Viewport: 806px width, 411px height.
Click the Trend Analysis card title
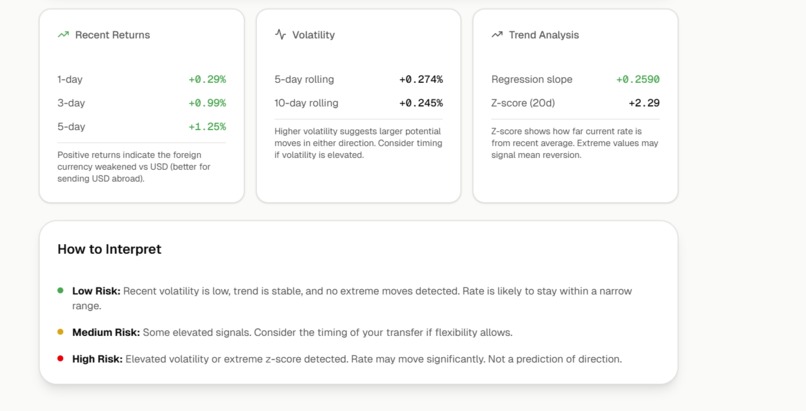click(x=543, y=35)
